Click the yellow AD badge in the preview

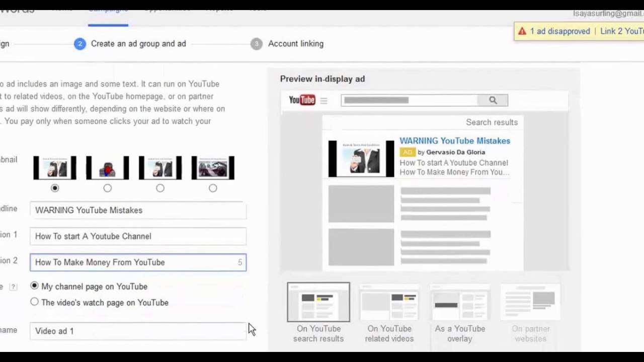pos(408,152)
